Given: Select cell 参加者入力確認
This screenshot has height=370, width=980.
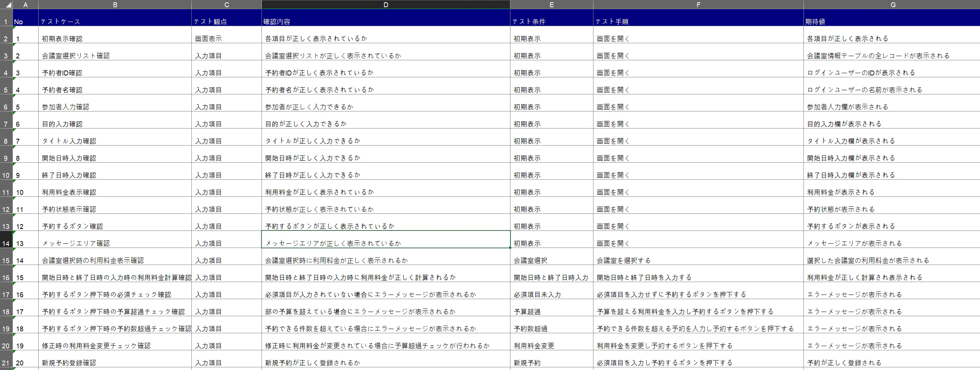Looking at the screenshot, I should (x=115, y=103).
